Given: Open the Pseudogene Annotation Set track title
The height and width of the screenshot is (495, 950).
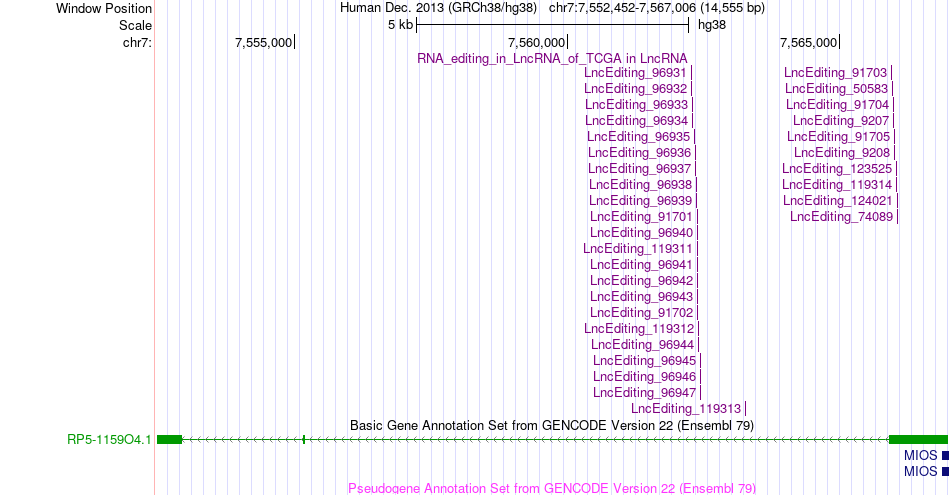Looking at the screenshot, I should (552, 488).
